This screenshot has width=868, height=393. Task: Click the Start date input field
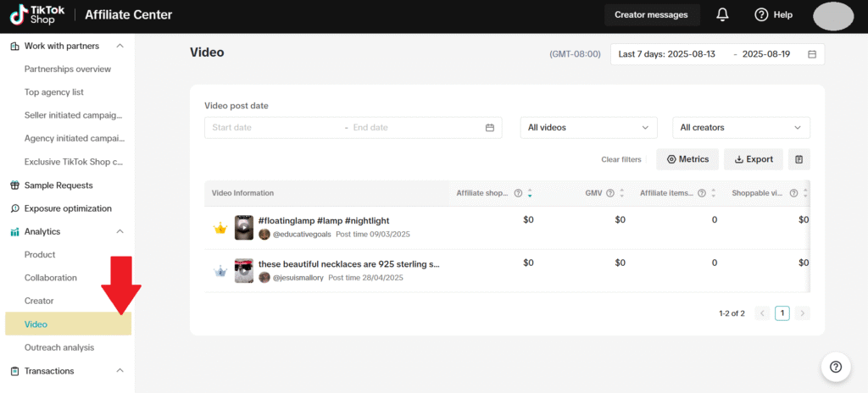pos(271,128)
